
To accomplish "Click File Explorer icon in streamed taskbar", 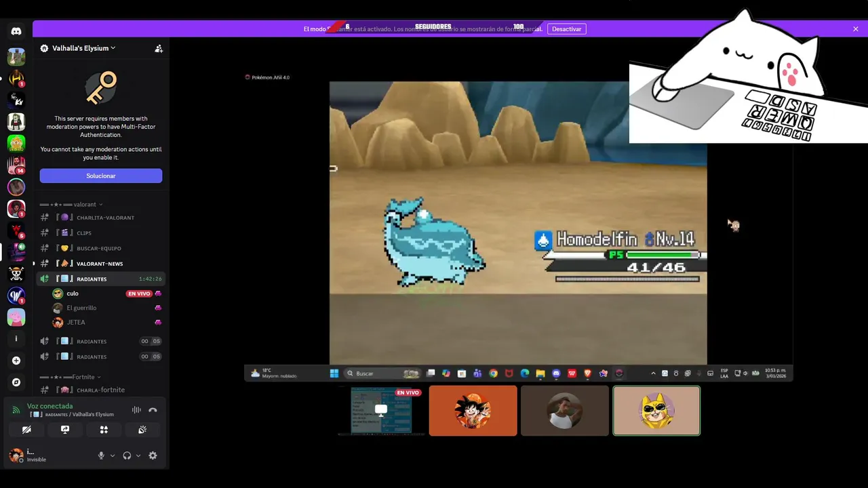I will click(540, 373).
